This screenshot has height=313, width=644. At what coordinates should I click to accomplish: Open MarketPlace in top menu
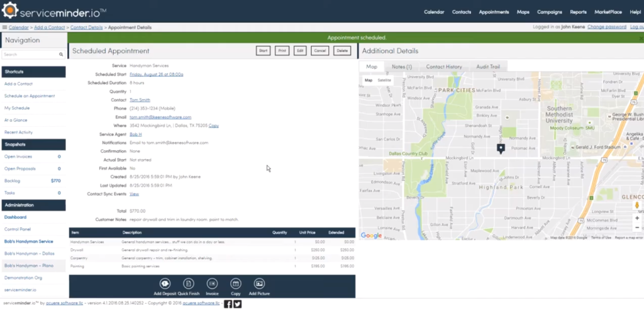(x=608, y=12)
